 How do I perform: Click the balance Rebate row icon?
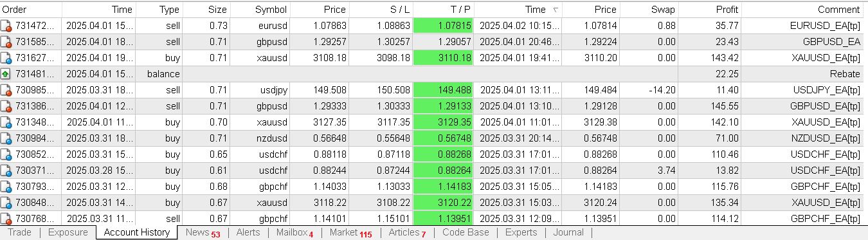pyautogui.click(x=6, y=74)
